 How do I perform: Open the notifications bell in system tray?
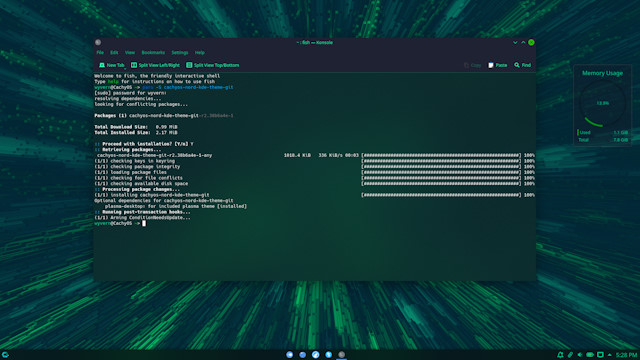click(x=560, y=355)
